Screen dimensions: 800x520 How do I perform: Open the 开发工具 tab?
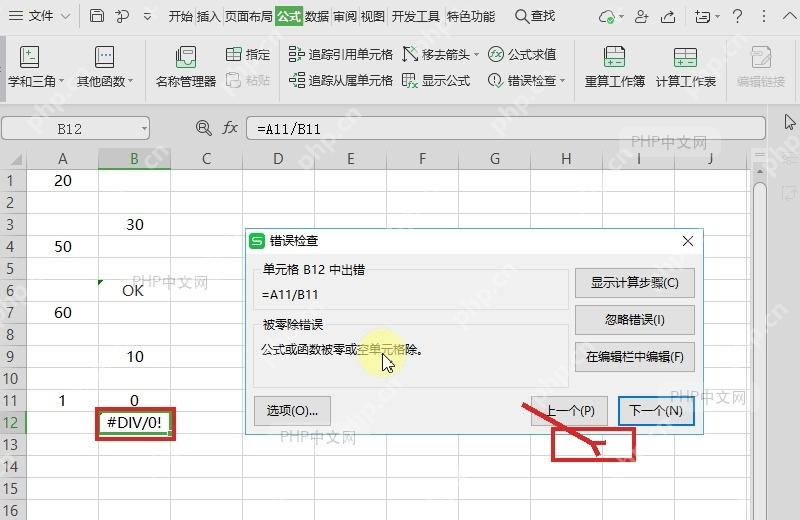click(x=415, y=16)
